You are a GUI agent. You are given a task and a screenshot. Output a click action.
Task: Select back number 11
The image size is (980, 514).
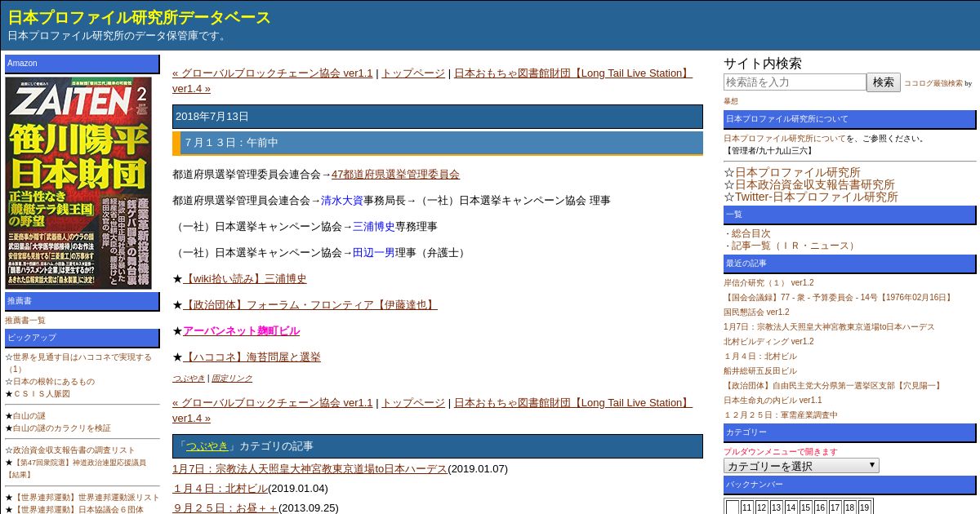746,507
